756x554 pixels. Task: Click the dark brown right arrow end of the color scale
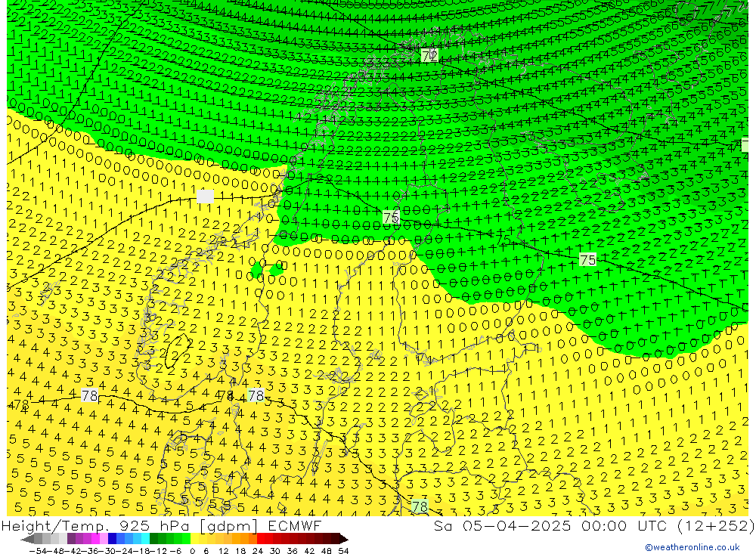click(x=344, y=539)
